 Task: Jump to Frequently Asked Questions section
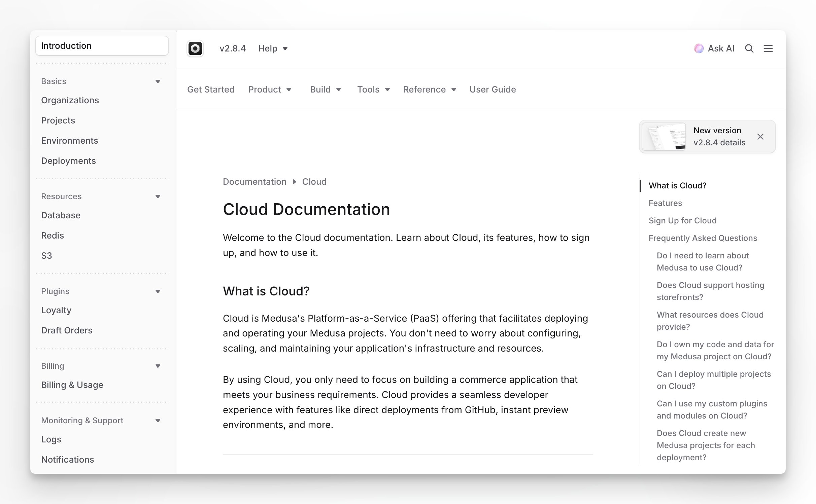pyautogui.click(x=703, y=238)
